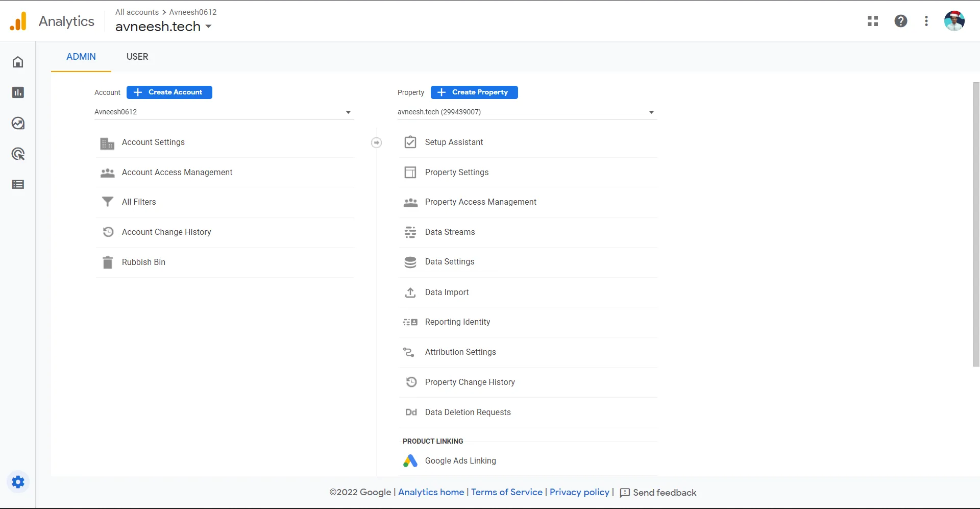Viewport: 980px width, 509px height.
Task: Click the All Filters funnel icon
Action: (x=107, y=202)
